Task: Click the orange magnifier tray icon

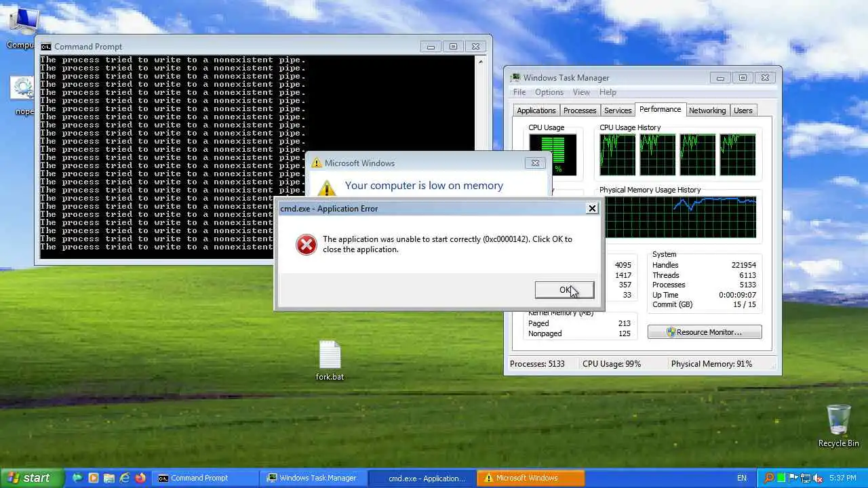Action: tap(769, 478)
